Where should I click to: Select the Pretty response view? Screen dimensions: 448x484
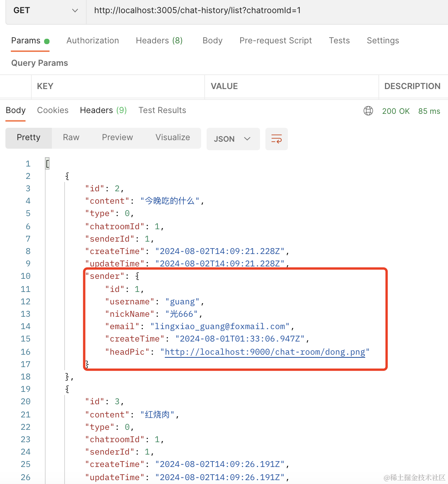tap(29, 137)
